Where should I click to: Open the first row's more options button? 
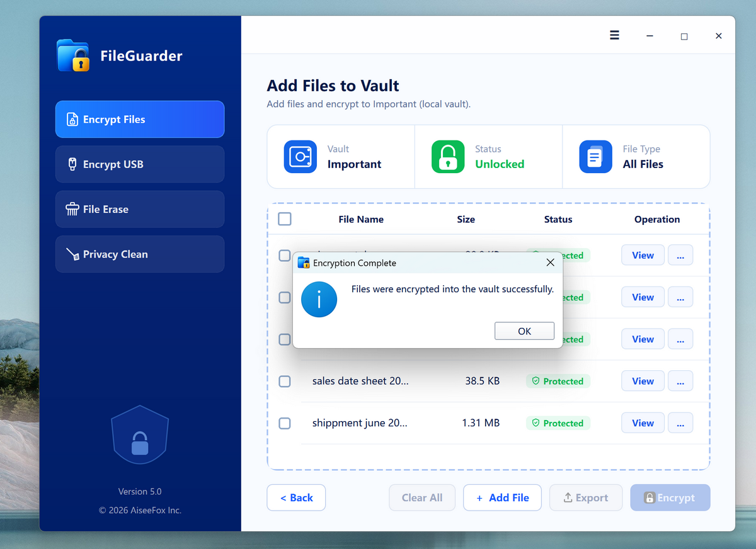coord(680,255)
